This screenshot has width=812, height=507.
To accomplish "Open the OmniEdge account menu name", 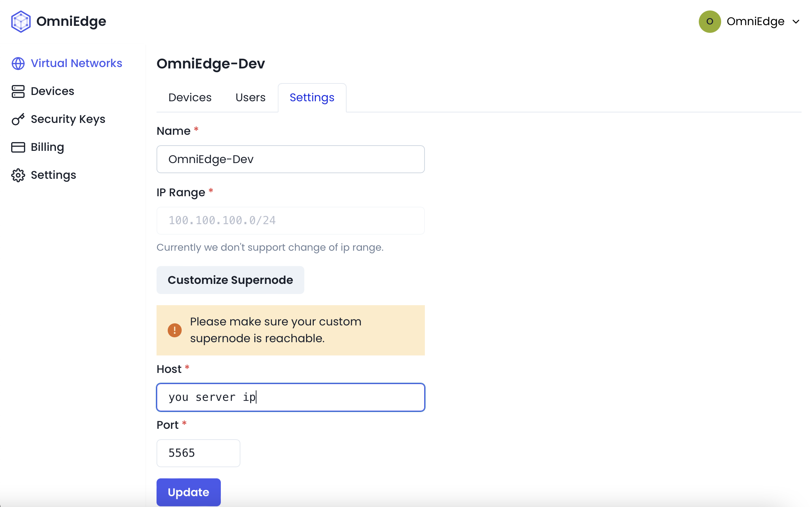I will click(x=755, y=22).
